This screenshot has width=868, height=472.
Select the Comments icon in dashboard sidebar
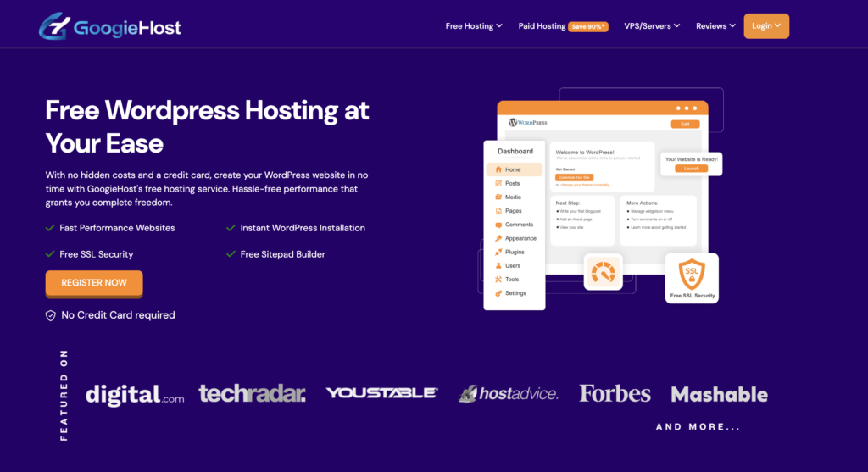(498, 225)
